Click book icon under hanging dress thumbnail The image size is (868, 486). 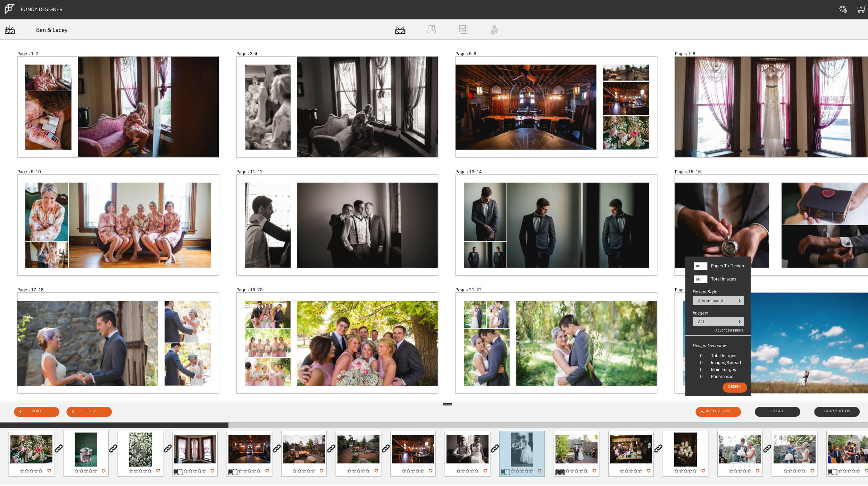click(178, 471)
